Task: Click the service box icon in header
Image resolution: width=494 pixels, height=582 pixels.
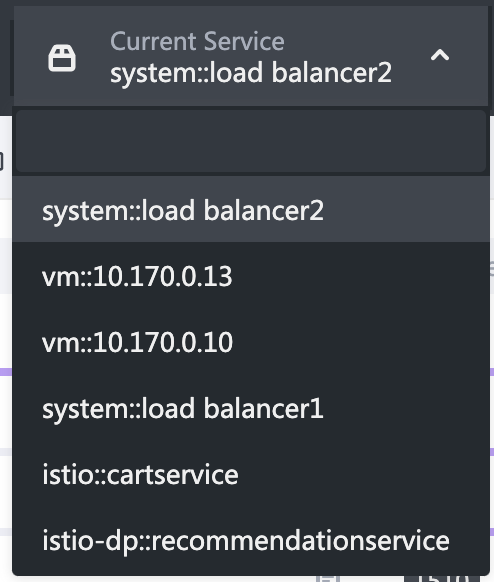Action: pos(62,58)
